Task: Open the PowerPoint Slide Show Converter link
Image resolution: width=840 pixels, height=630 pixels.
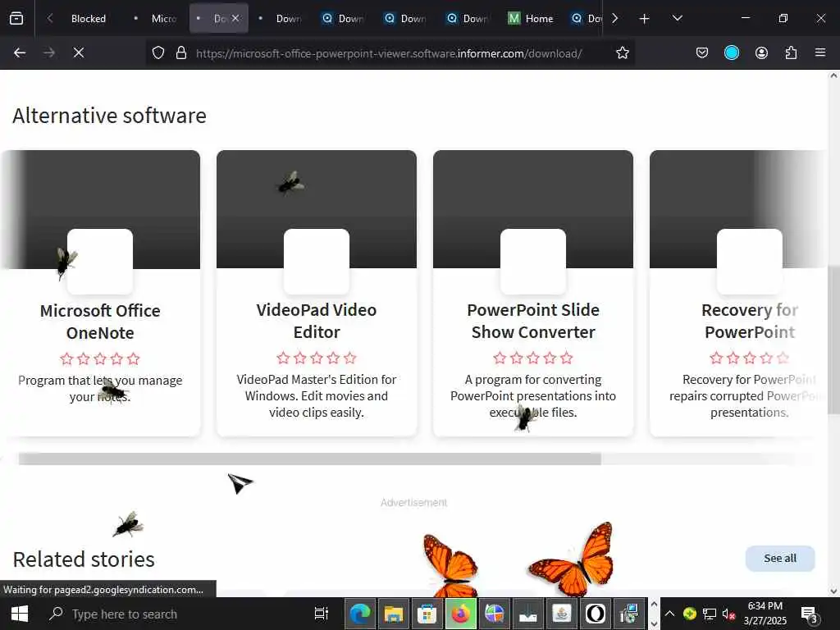Action: pos(533,321)
